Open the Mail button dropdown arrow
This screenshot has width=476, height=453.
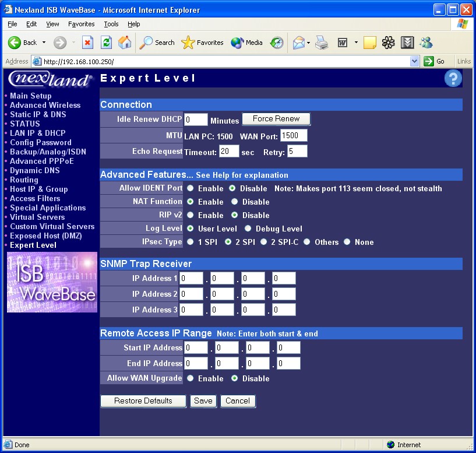pos(308,43)
